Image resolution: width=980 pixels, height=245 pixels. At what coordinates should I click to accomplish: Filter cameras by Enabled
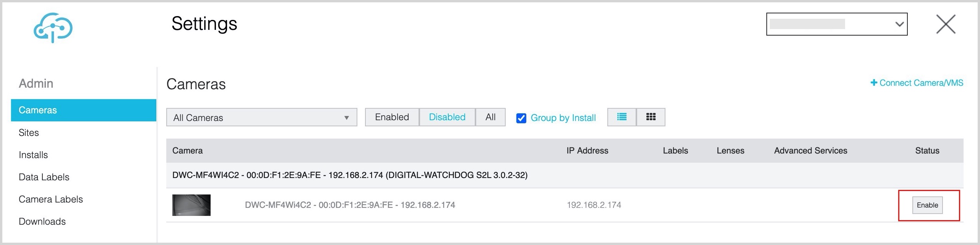[x=392, y=117]
